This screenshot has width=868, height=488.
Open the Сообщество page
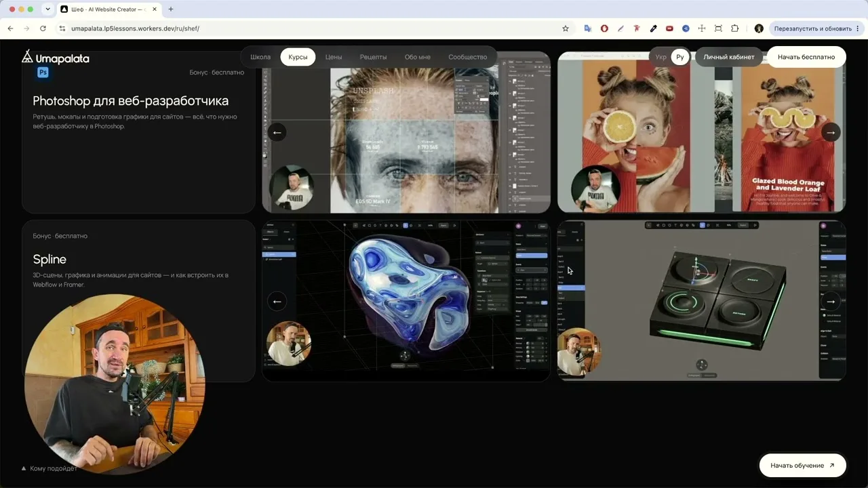(468, 57)
